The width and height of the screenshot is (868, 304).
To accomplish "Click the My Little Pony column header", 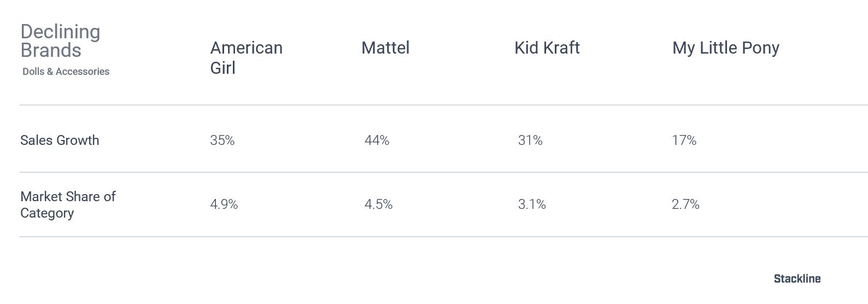I will [726, 48].
